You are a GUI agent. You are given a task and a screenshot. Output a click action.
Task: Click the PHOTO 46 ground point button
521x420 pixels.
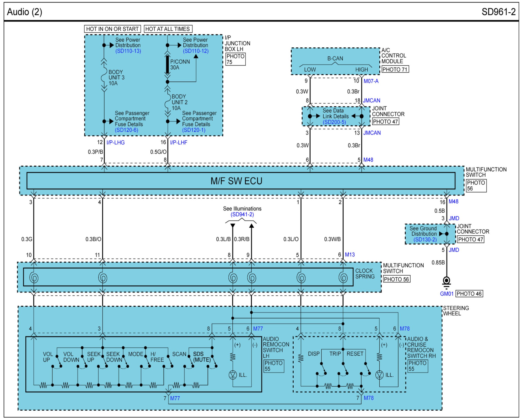click(x=469, y=294)
